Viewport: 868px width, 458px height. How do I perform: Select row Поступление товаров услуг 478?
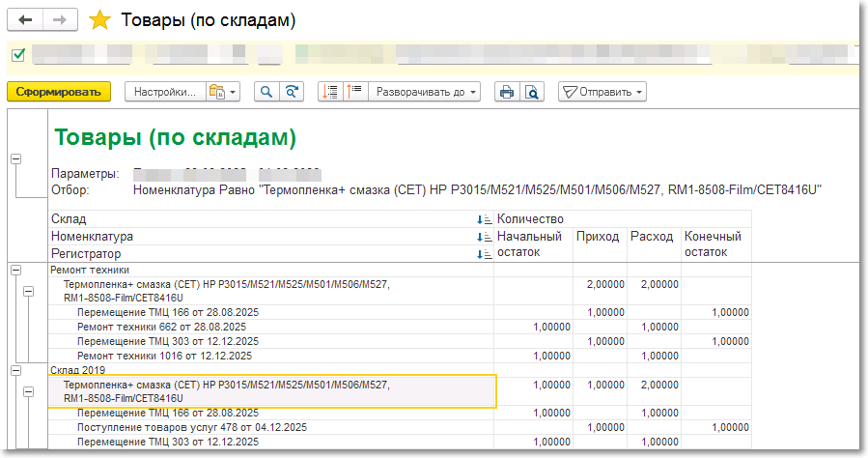(x=168, y=427)
